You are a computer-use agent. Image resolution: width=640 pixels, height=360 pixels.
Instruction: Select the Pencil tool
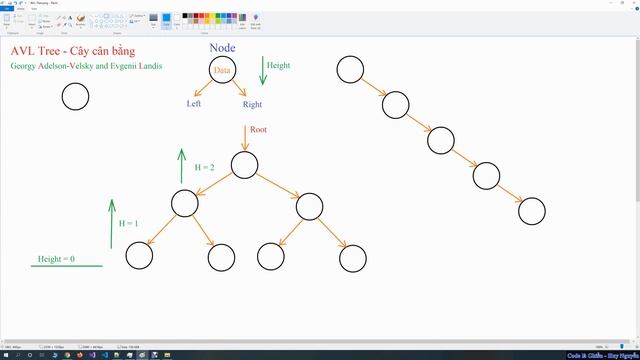[59, 17]
